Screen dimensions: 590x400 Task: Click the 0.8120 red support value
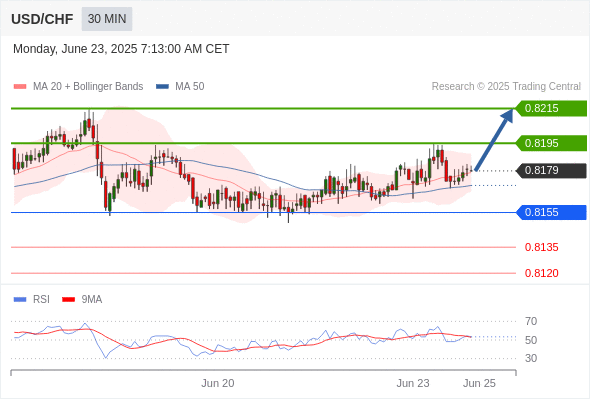(541, 273)
